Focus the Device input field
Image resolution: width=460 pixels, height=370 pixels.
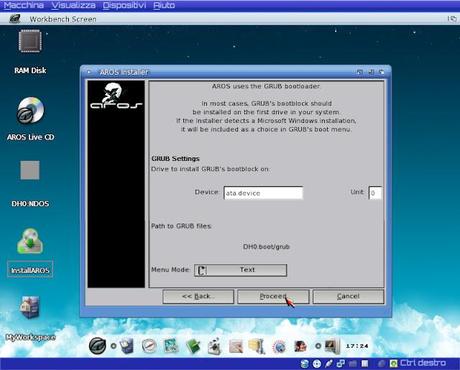(x=263, y=193)
